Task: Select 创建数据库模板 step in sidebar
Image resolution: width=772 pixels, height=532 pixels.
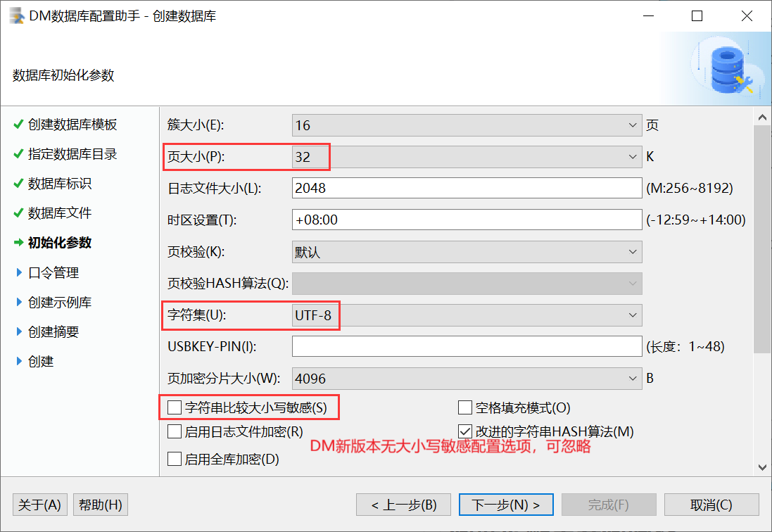Action: click(x=72, y=125)
